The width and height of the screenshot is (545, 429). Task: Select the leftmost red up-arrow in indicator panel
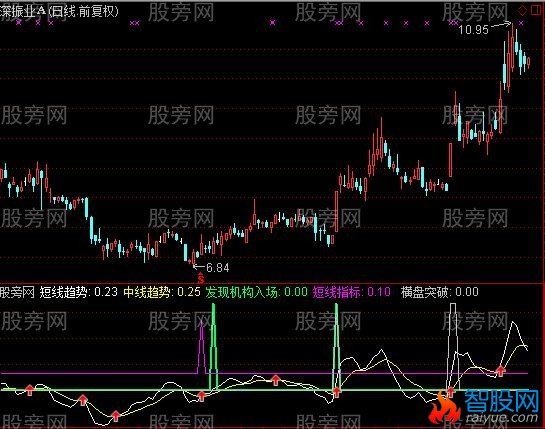coord(30,390)
